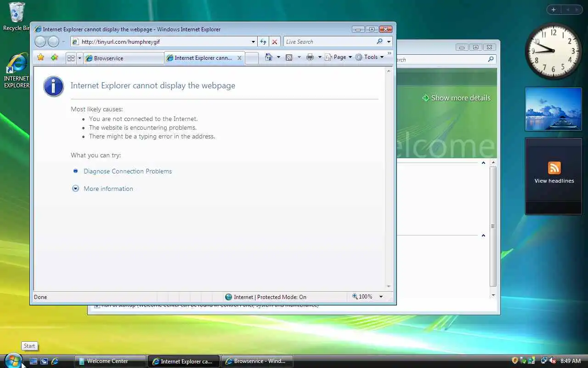The image size is (588, 368).
Task: Select the INTERNET EXPLORER desktop shortcut
Action: [x=16, y=70]
